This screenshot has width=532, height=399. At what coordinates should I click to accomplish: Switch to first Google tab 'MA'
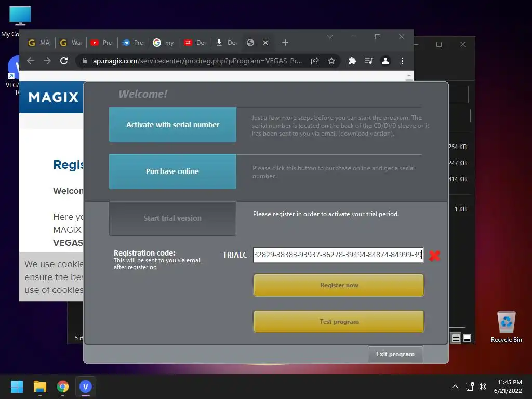39,43
